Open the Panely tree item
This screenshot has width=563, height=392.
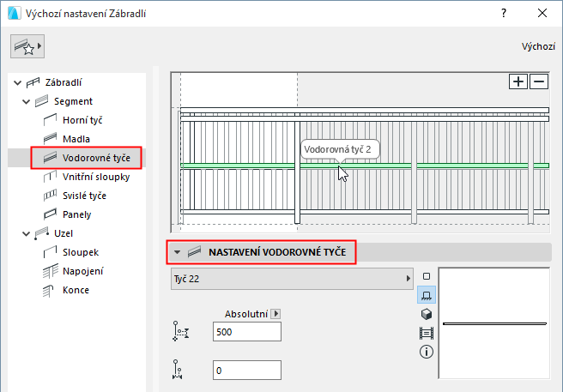pyautogui.click(x=77, y=214)
